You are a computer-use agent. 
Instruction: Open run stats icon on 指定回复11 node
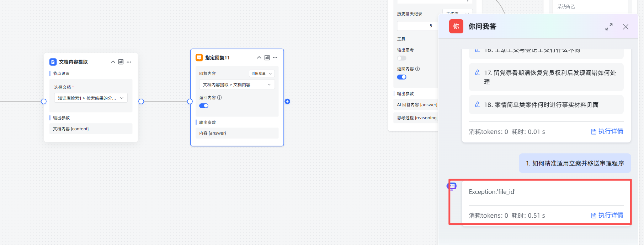[267, 58]
